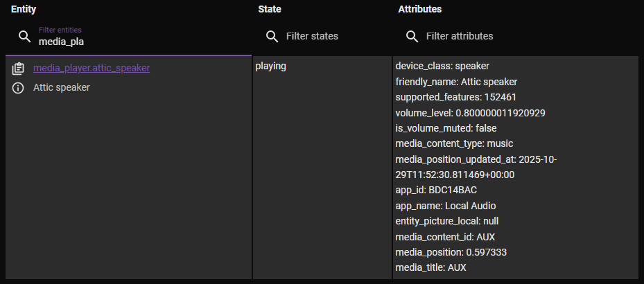644x284 pixels.
Task: Click the Attributes column header
Action: [x=420, y=10]
